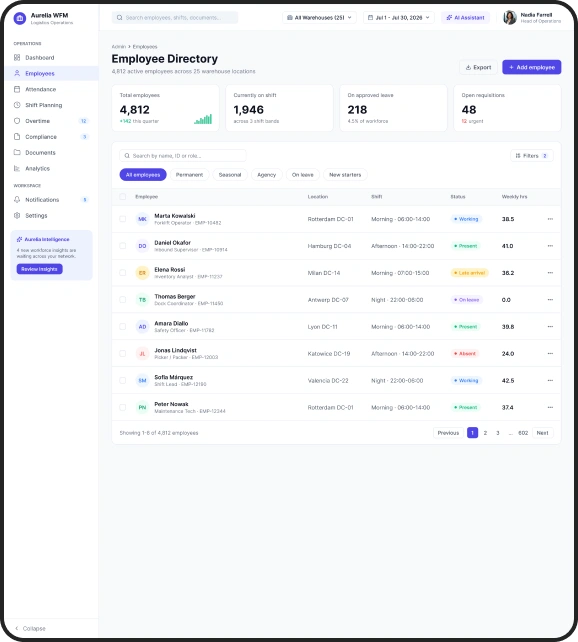The image size is (578, 642).
Task: Click the Absent status badge
Action: 465,353
